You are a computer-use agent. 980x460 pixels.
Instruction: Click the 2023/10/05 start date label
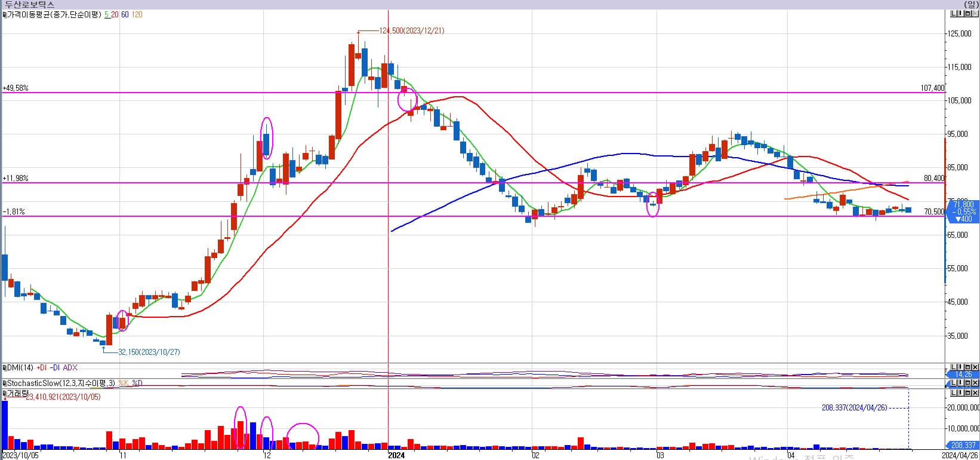coord(20,455)
